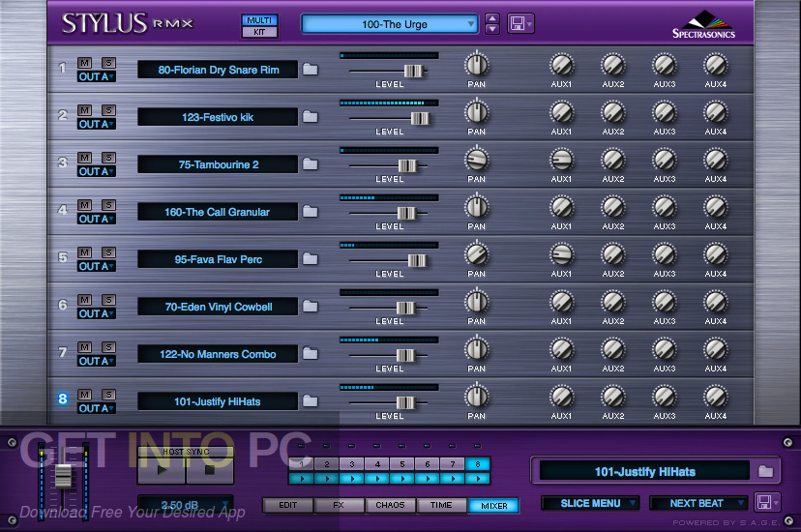Switch to the MIXER page
Screen dimensions: 801x532
coord(493,506)
